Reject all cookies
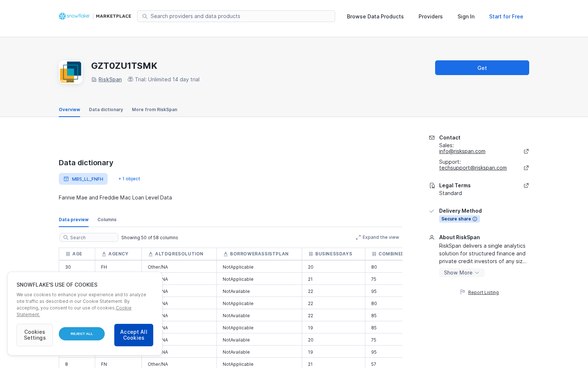The image size is (588, 368). (82, 334)
